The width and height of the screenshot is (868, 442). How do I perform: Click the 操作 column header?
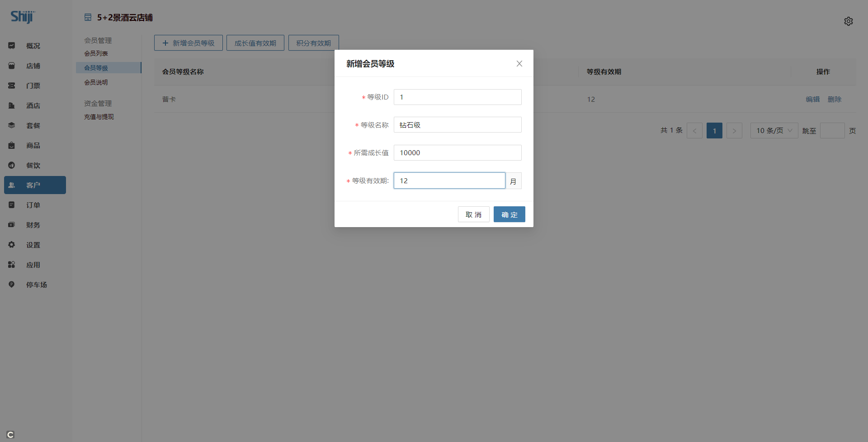(x=823, y=72)
